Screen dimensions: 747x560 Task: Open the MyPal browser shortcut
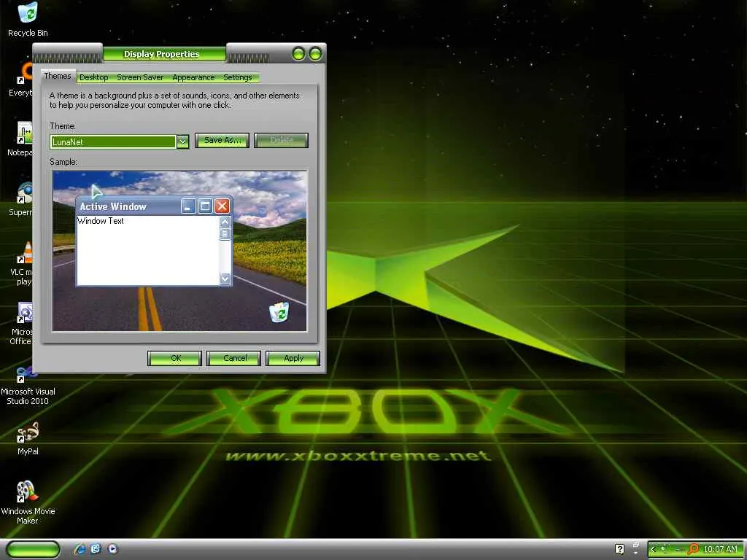(28, 438)
